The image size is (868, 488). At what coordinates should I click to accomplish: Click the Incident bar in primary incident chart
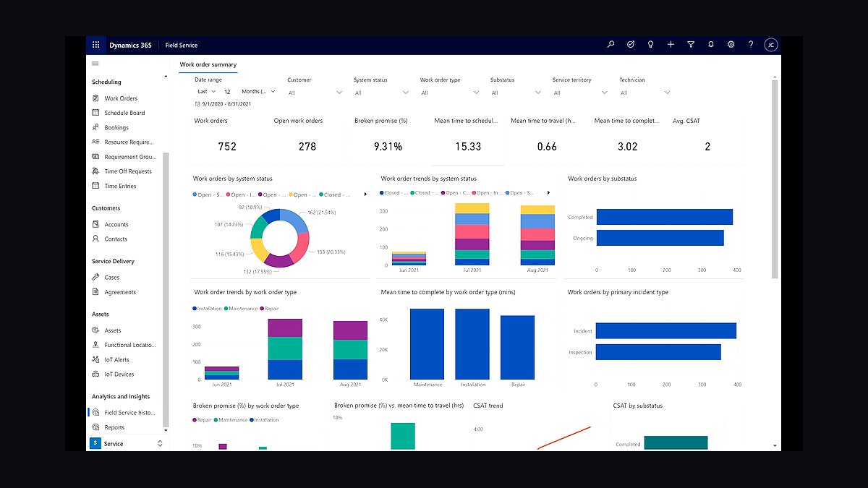point(666,330)
